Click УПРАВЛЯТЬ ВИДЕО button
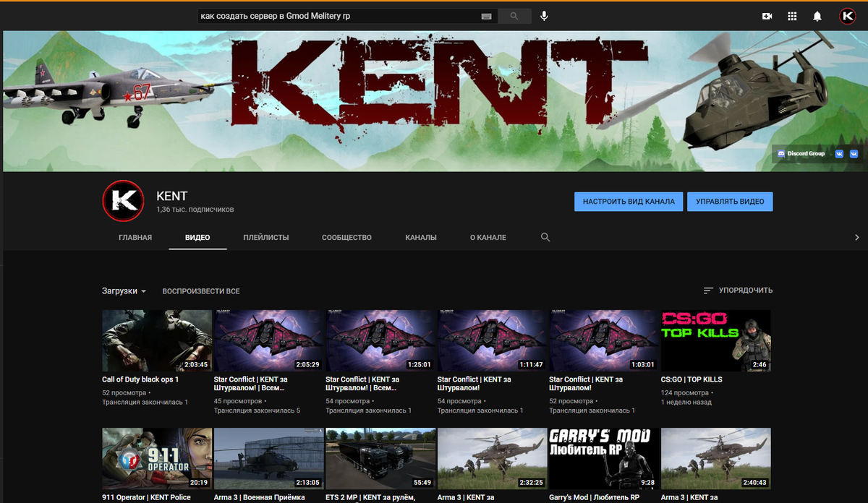 point(730,202)
